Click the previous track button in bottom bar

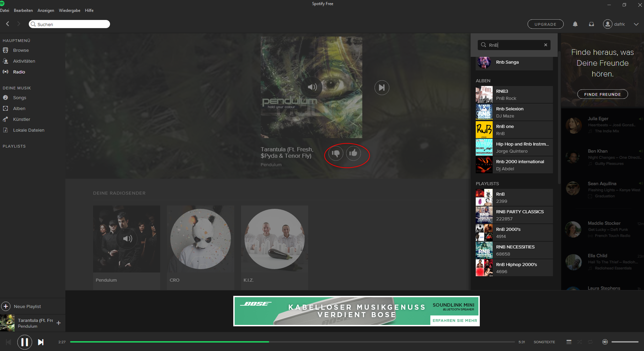tap(9, 342)
